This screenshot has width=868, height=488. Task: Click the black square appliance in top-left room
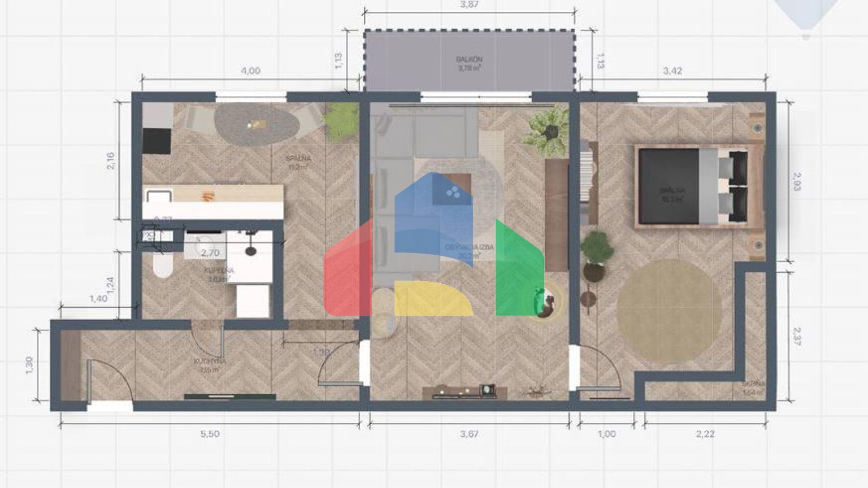click(157, 141)
